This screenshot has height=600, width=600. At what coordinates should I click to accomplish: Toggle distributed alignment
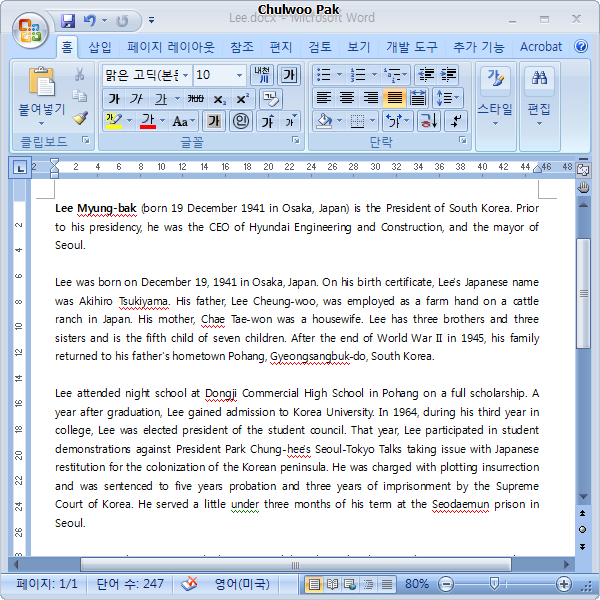(x=417, y=98)
